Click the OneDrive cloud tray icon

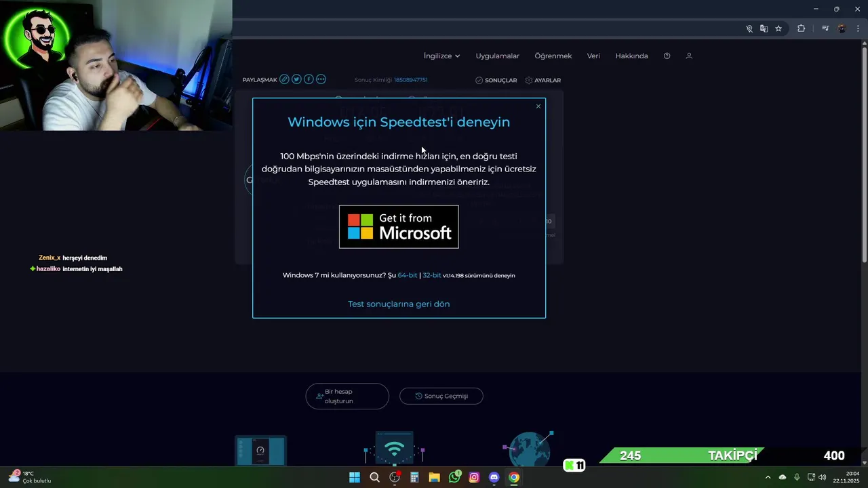point(783,477)
